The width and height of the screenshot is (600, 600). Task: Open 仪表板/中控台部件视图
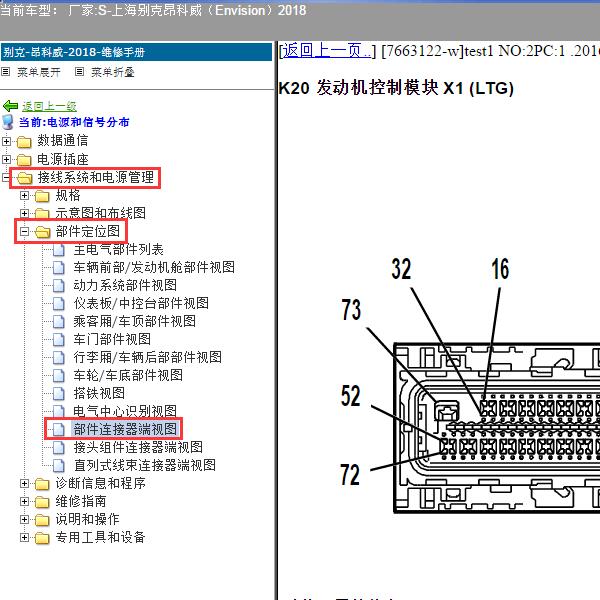coord(141,303)
